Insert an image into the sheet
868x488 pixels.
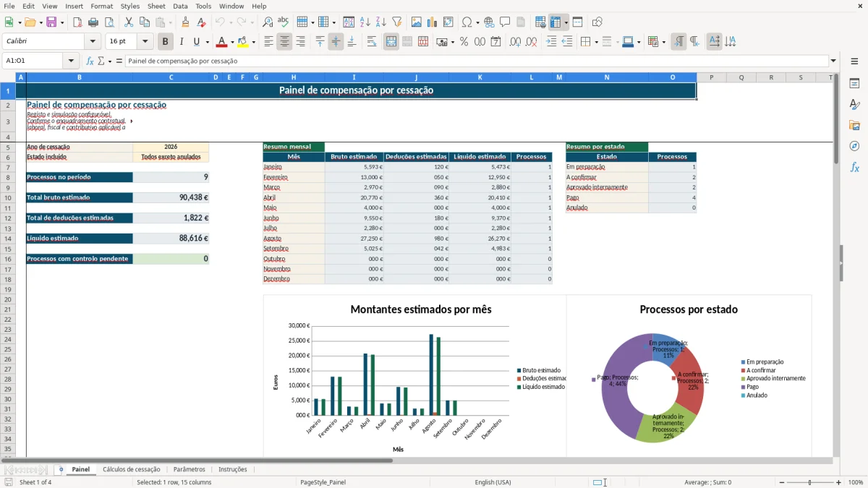[x=416, y=22]
